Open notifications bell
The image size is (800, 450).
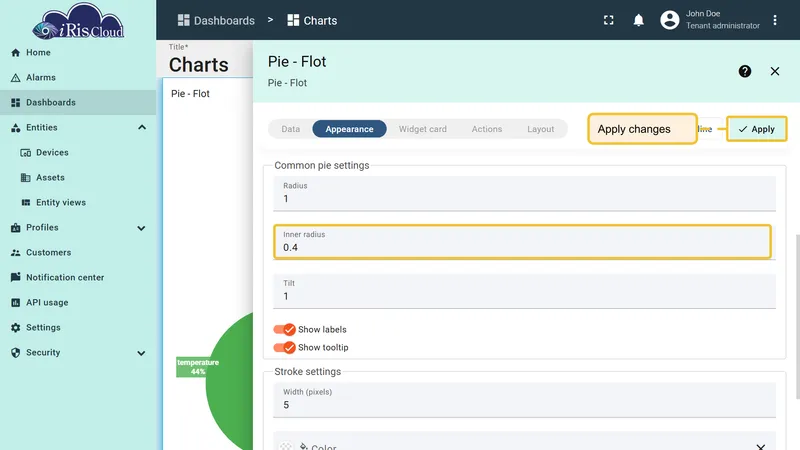[x=638, y=20]
